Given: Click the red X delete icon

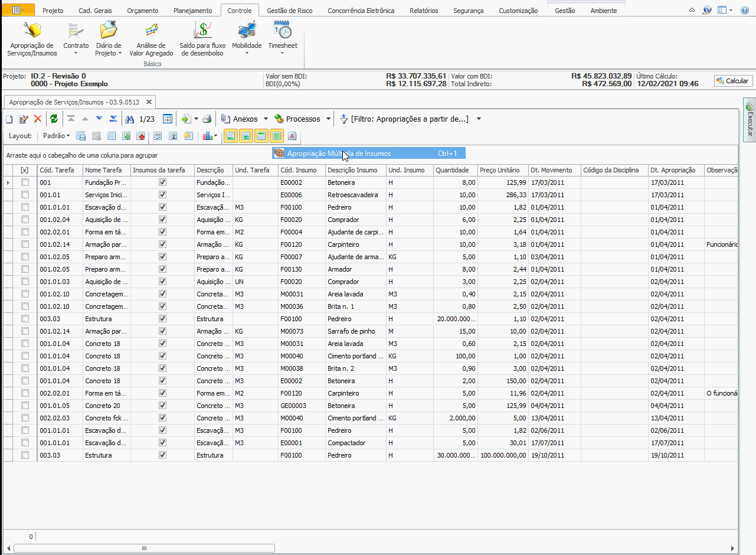Looking at the screenshot, I should click(38, 119).
